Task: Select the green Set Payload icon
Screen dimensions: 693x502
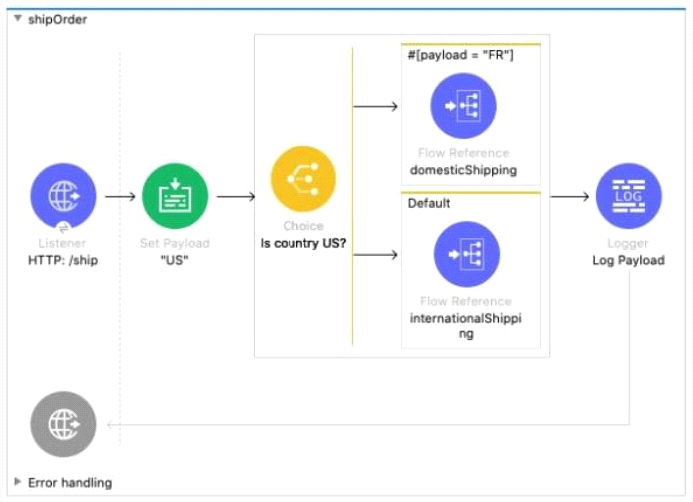Action: 175,196
